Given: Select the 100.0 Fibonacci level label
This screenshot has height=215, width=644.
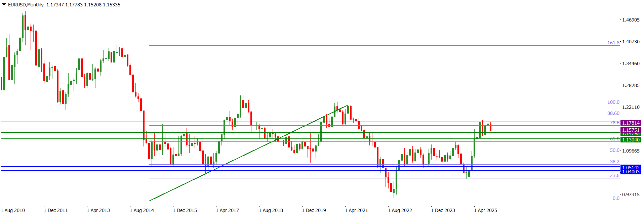Looking at the screenshot, I should click(x=613, y=102).
